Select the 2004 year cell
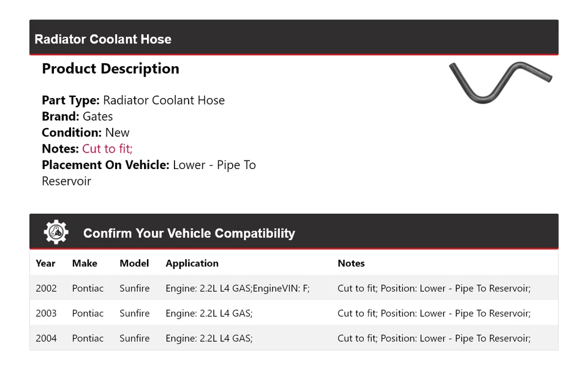This screenshot has width=588, height=370. (x=46, y=338)
